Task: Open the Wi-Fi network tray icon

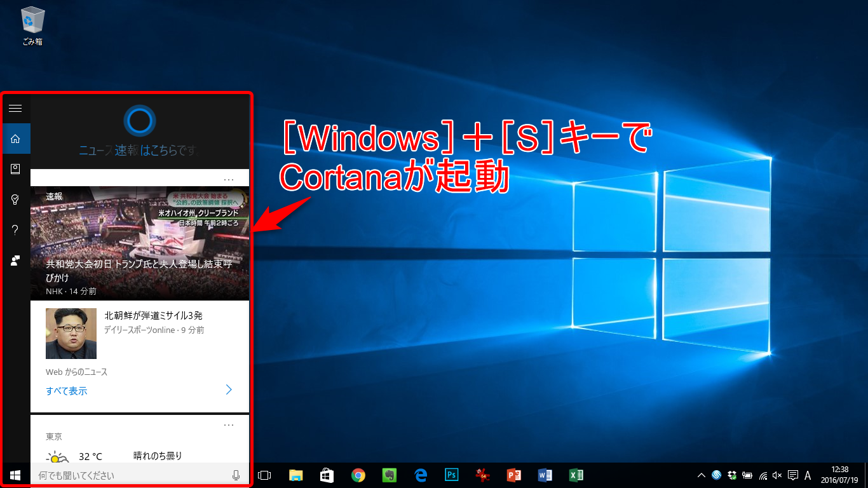Action: click(763, 475)
